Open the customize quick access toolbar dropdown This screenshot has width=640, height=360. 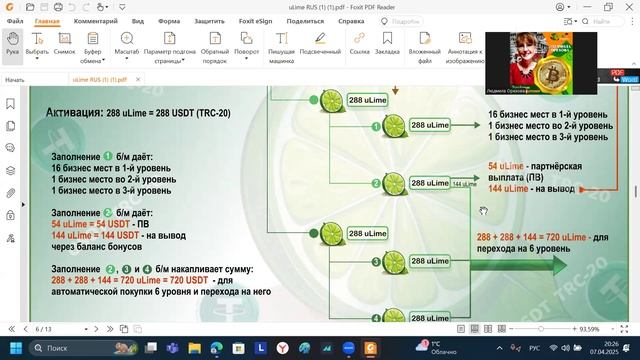pyautogui.click(x=122, y=7)
